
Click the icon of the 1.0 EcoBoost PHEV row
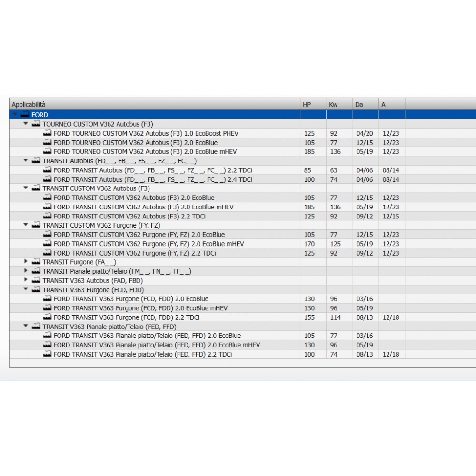47,133
